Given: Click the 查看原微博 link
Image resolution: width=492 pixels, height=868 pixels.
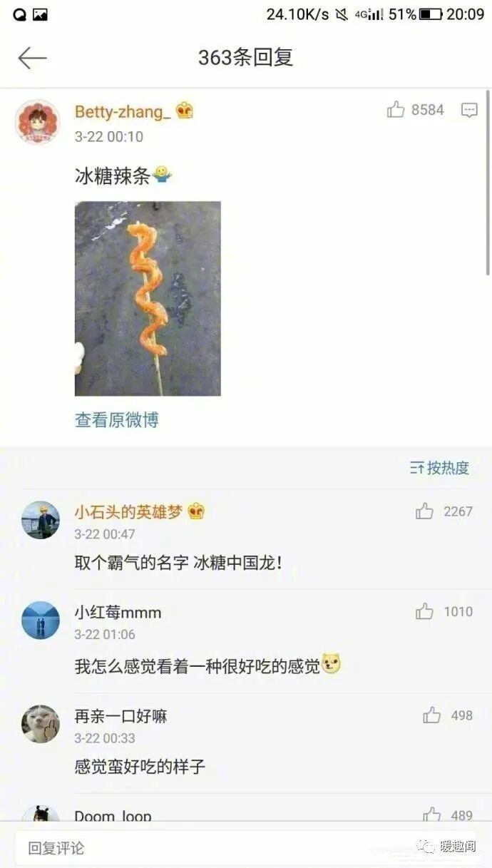Looking at the screenshot, I should click(x=117, y=420).
